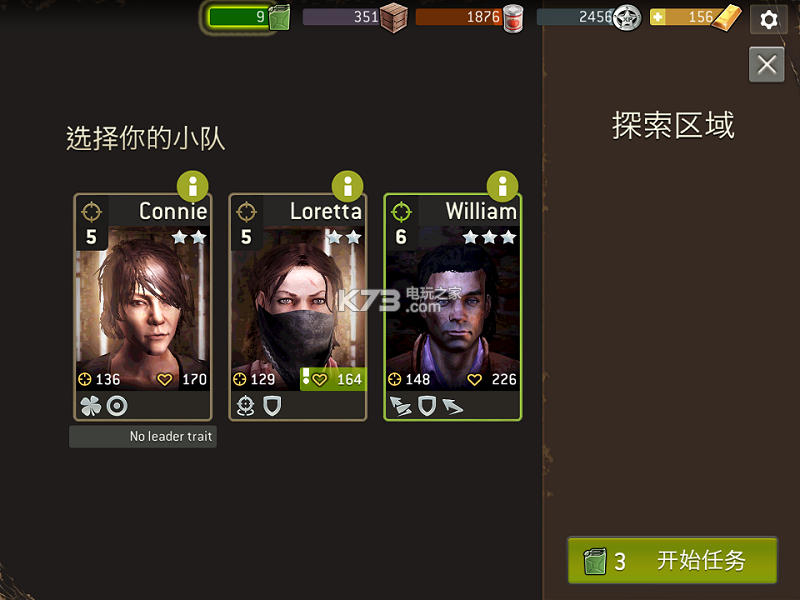This screenshot has height=600, width=800.
Task: Tap the wooden crate supplies icon
Action: (393, 18)
